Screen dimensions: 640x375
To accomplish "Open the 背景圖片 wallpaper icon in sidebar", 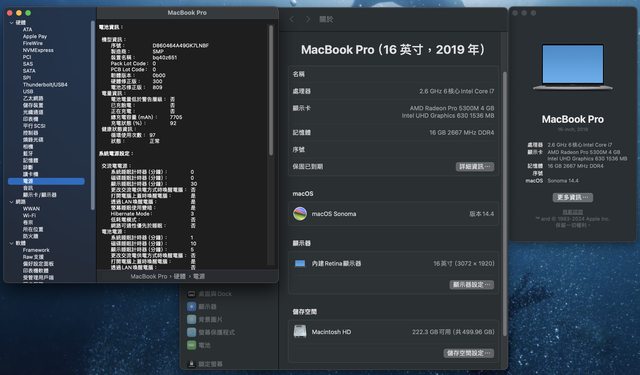I will pos(191,320).
